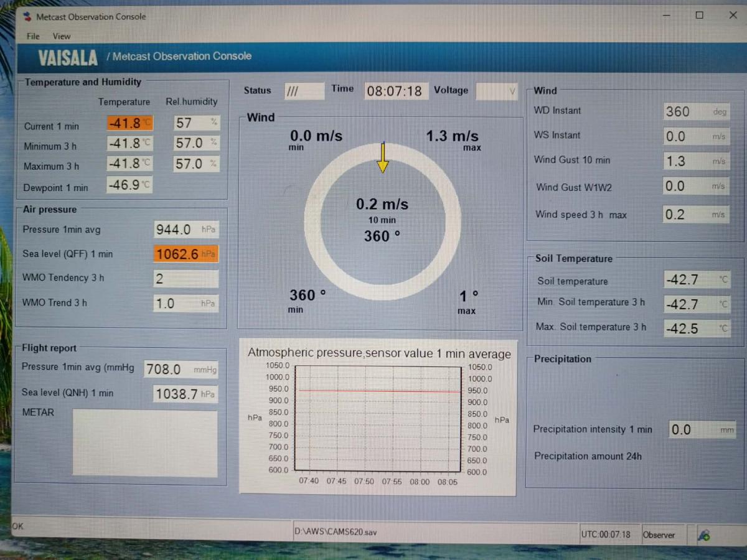747x560 pixels.
Task: Click the UTC time status bar panel
Action: (x=606, y=534)
